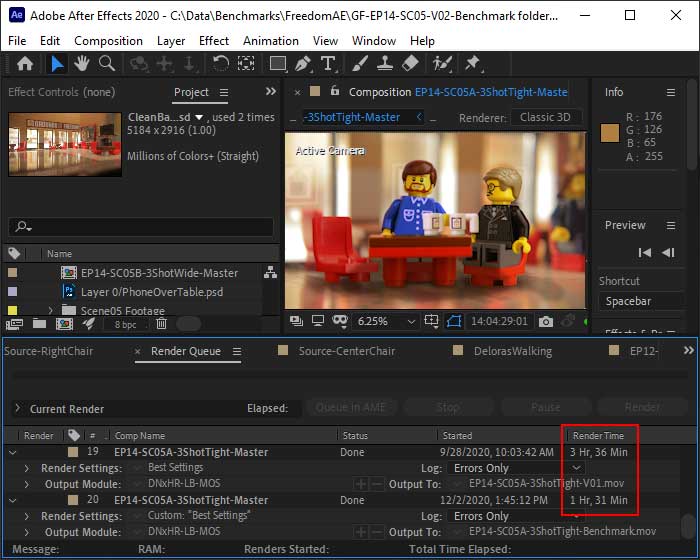Select the Hand tool
Viewport: 700px width, 560px height.
click(x=82, y=63)
